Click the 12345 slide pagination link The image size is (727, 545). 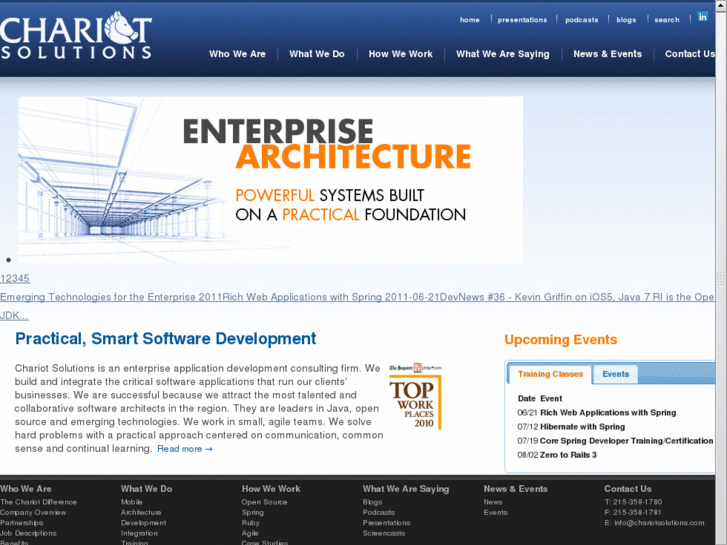[15, 278]
